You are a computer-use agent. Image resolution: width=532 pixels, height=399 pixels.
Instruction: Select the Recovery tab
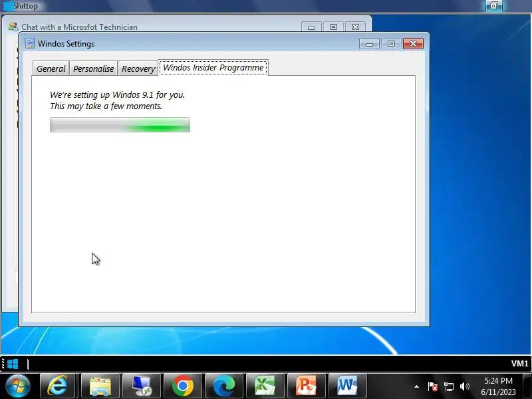pyautogui.click(x=138, y=68)
